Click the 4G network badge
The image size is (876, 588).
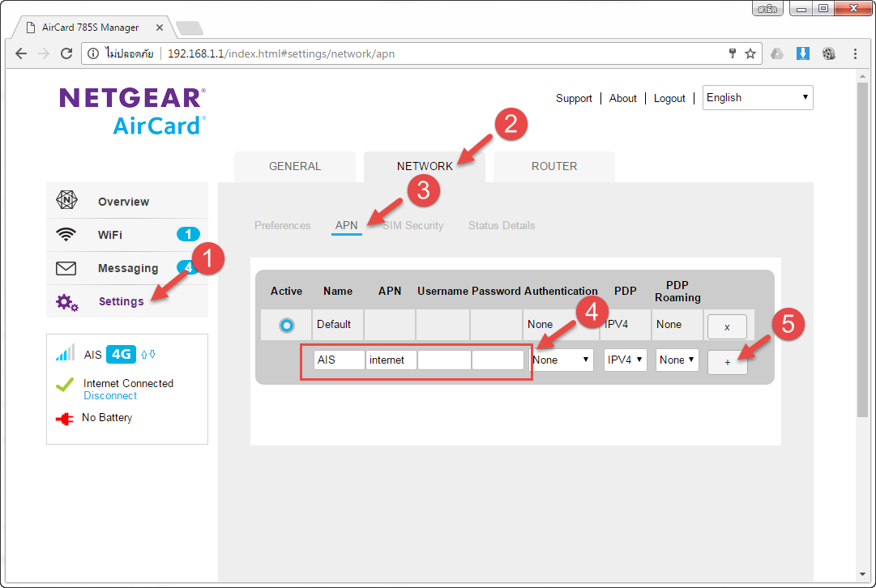click(122, 354)
